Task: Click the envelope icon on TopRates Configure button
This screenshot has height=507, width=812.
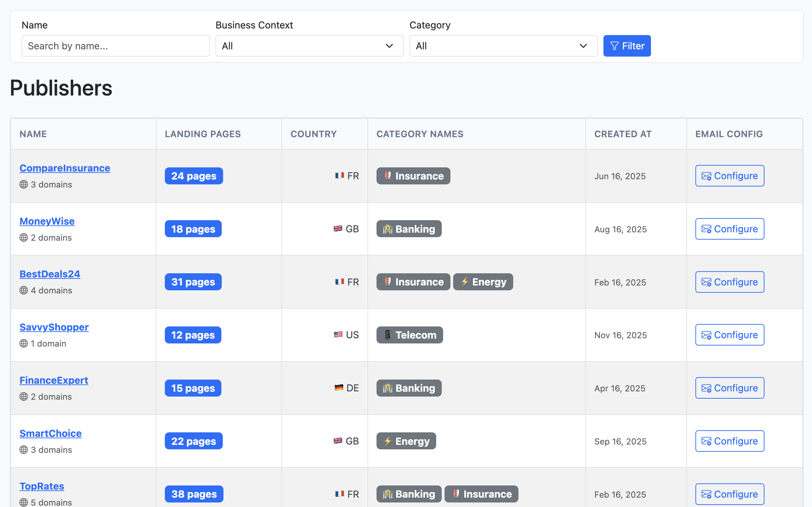Action: pyautogui.click(x=707, y=494)
